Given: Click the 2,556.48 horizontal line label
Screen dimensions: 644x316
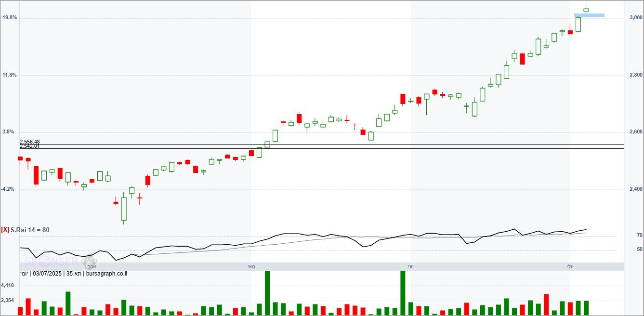Looking at the screenshot, I should 30,142.
